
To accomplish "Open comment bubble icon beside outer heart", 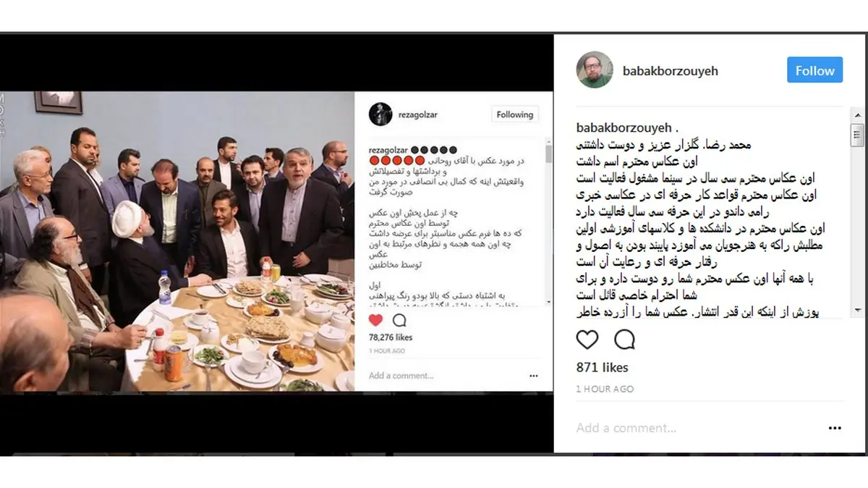I will 624,340.
